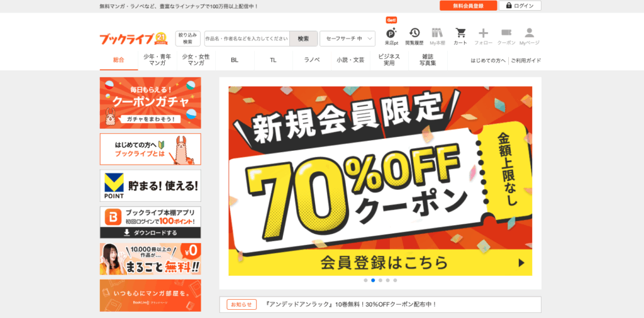The height and width of the screenshot is (318, 644).
Task: Select the last carousel dot indicator
Action: tap(395, 280)
